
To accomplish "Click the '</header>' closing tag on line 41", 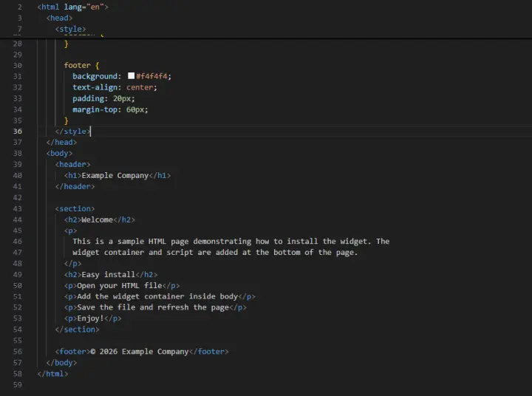I will (x=75, y=186).
